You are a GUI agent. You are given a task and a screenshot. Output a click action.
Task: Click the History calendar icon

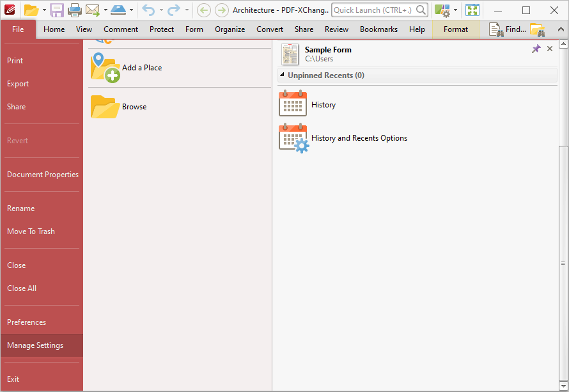292,104
